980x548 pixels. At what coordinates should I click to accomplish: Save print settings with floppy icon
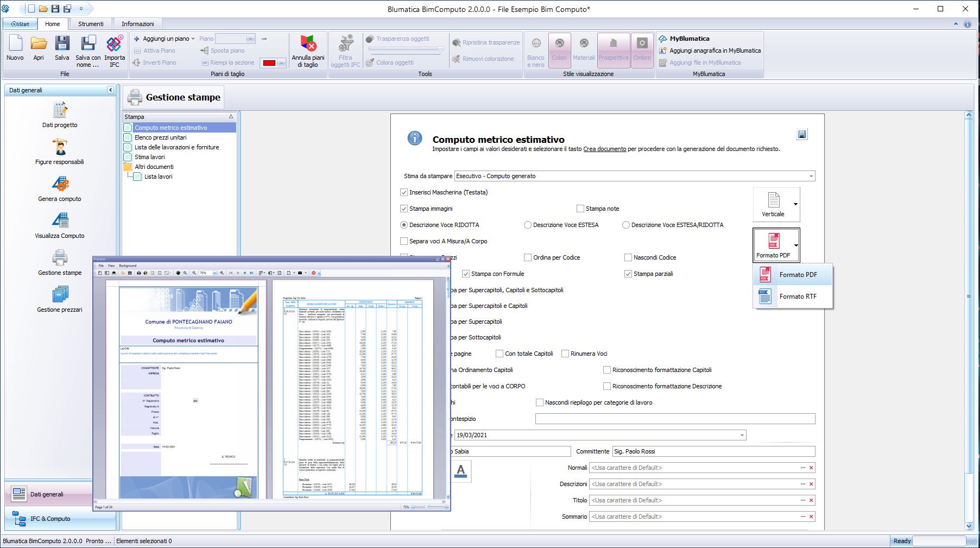coord(802,135)
